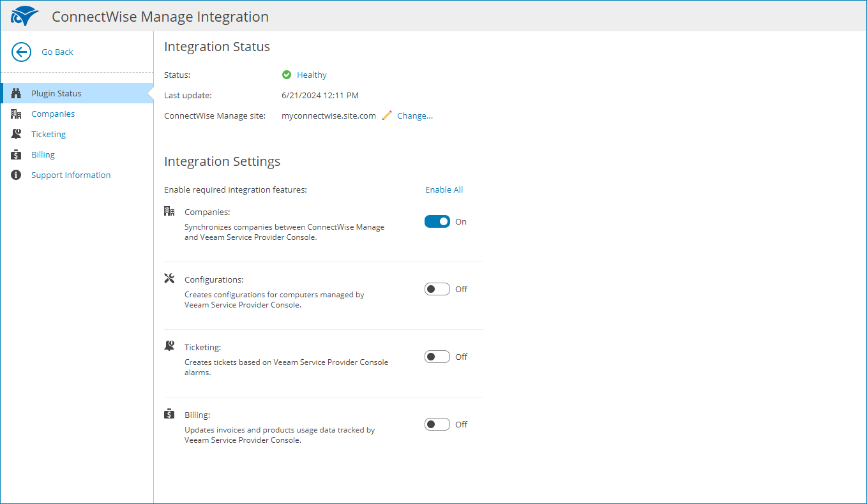
Task: Click the Billing dollar icon in the sidebar
Action: 15,154
